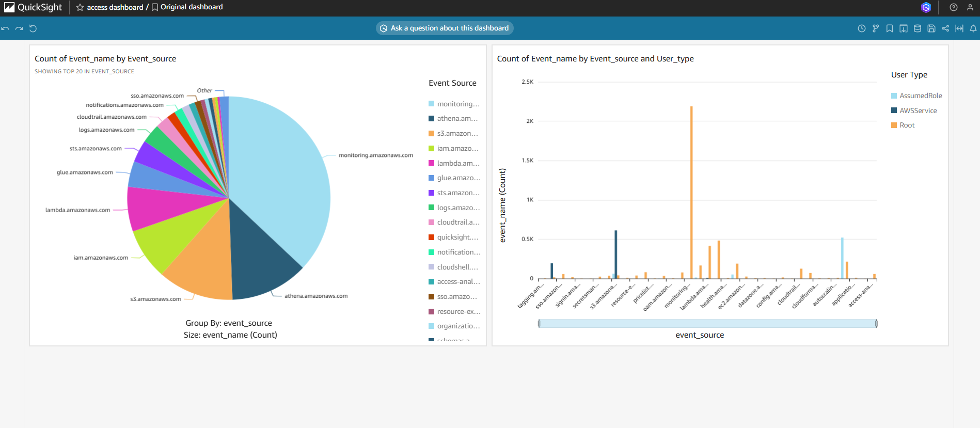Image resolution: width=980 pixels, height=428 pixels.
Task: Click the event_source x-axis title
Action: pos(700,335)
